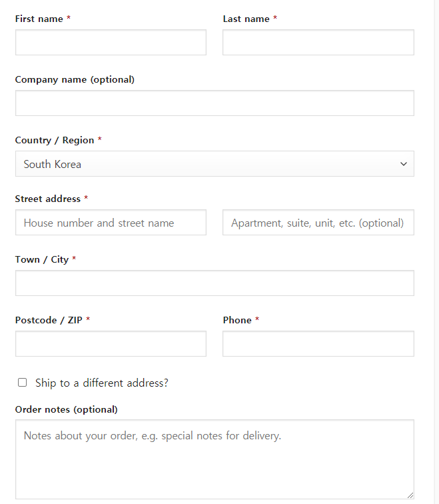Click the Phone label text
The image size is (439, 504).
[x=237, y=320]
